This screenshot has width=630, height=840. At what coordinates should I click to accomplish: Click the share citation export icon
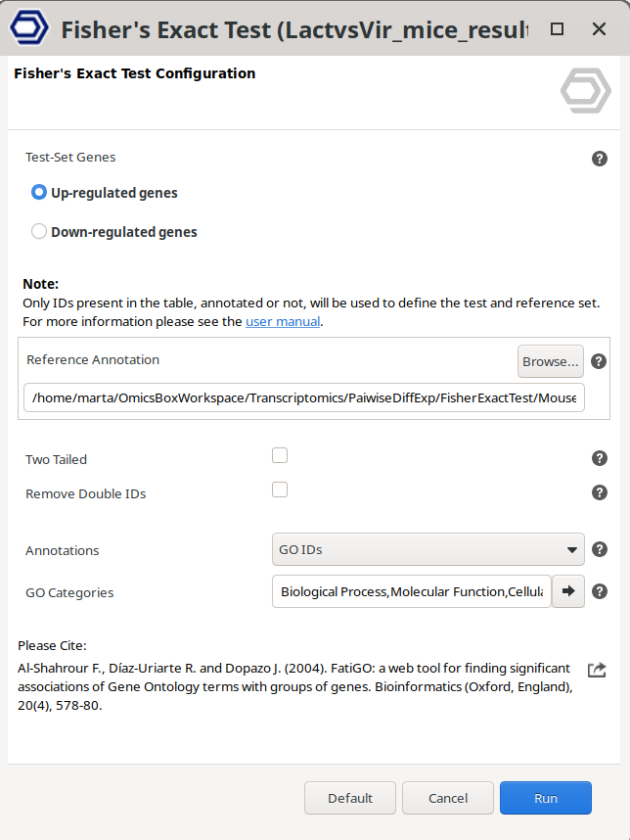tap(597, 670)
